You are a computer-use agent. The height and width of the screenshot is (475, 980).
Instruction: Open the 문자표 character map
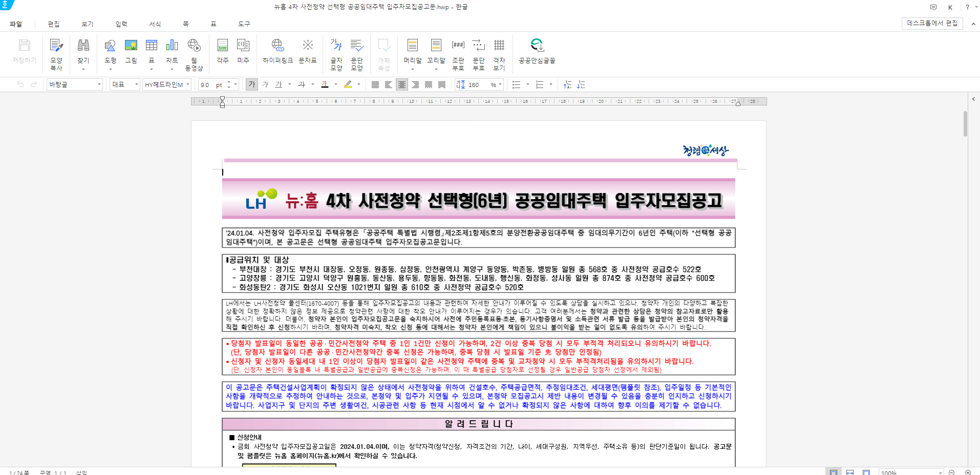pos(308,51)
